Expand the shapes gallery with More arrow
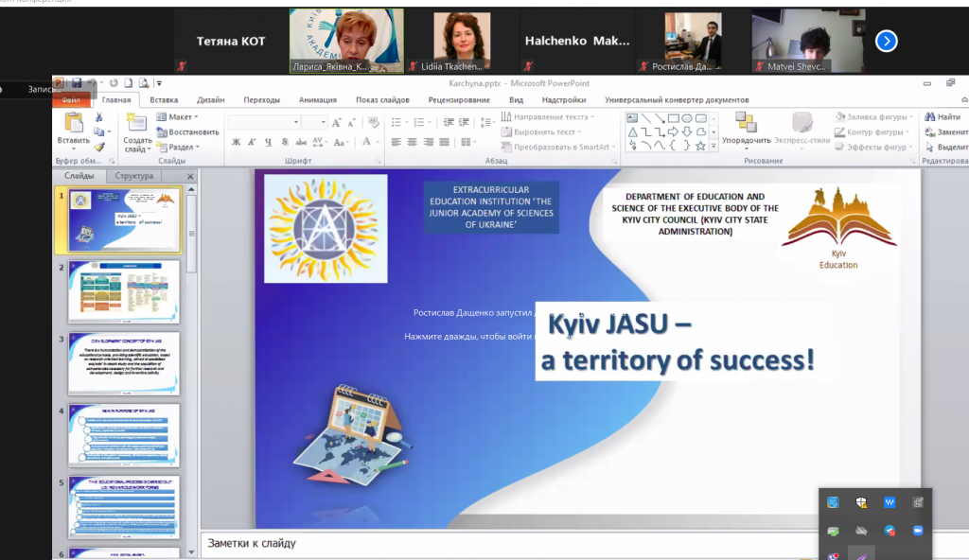Screen dimensions: 969x560 coord(714,147)
